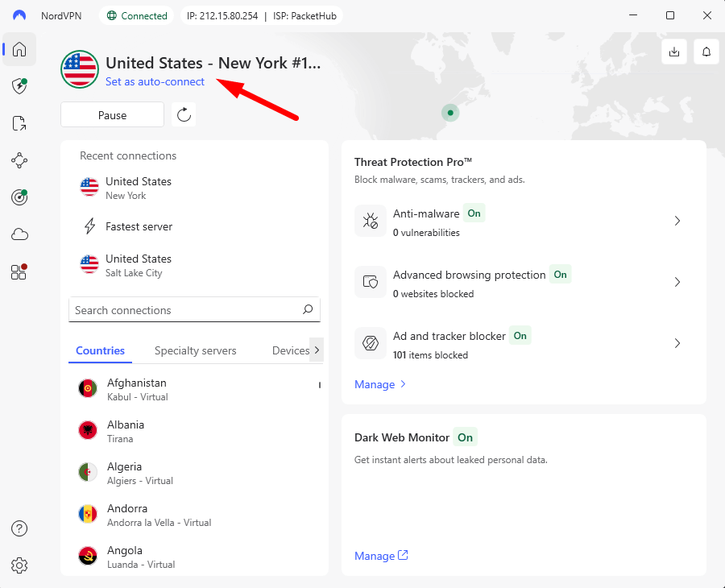The width and height of the screenshot is (725, 588).
Task: Open Anti-malware details arrow
Action: 677,221
